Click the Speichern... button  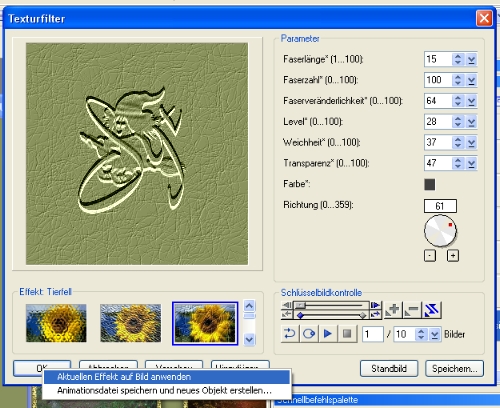[455, 369]
